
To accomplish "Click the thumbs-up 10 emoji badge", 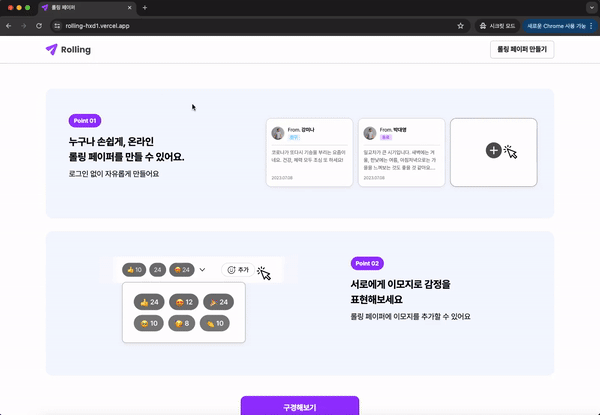I will pos(134,270).
